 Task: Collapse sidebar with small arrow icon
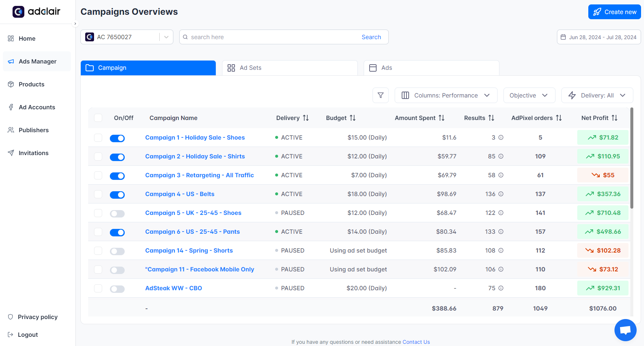pos(75,24)
